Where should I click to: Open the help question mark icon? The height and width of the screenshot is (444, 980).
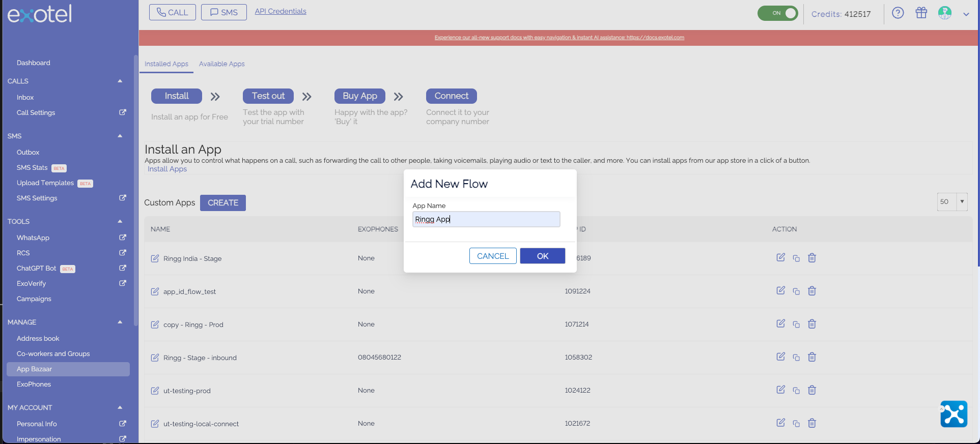[x=898, y=13]
